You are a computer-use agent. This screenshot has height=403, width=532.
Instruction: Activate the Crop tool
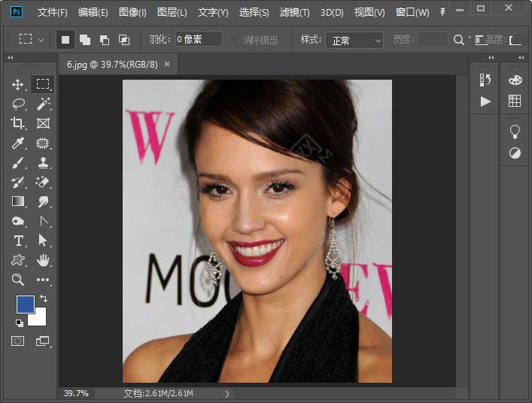click(x=19, y=123)
